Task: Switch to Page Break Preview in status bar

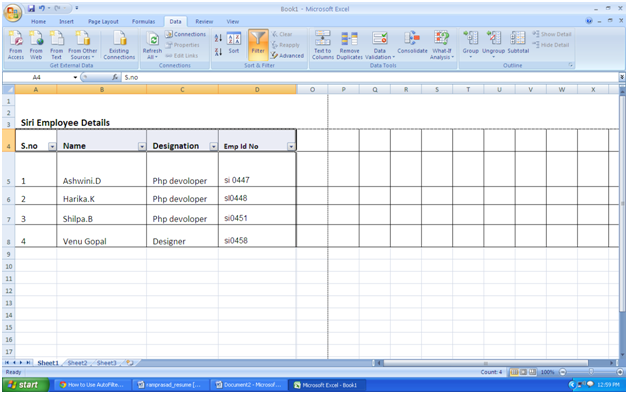Action: (532, 372)
